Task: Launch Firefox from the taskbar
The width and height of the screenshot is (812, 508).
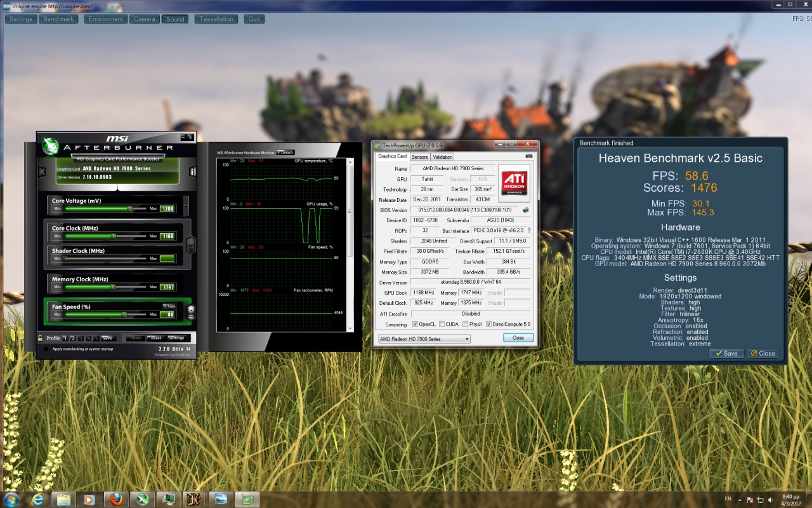Action: pyautogui.click(x=115, y=500)
